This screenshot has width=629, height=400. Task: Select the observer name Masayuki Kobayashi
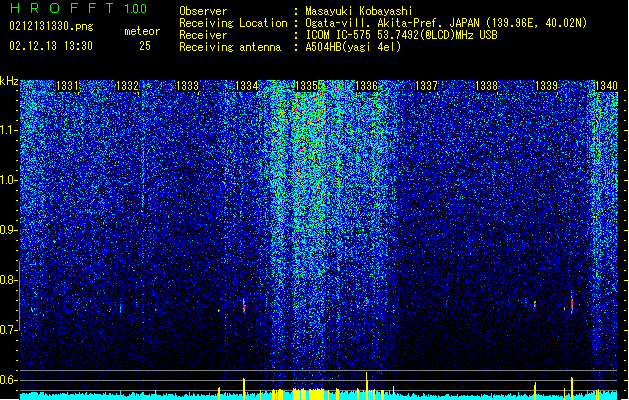click(x=359, y=11)
